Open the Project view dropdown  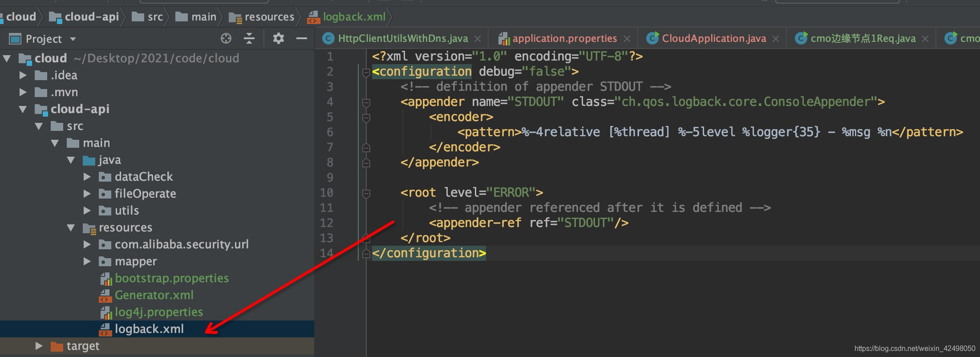[x=73, y=39]
